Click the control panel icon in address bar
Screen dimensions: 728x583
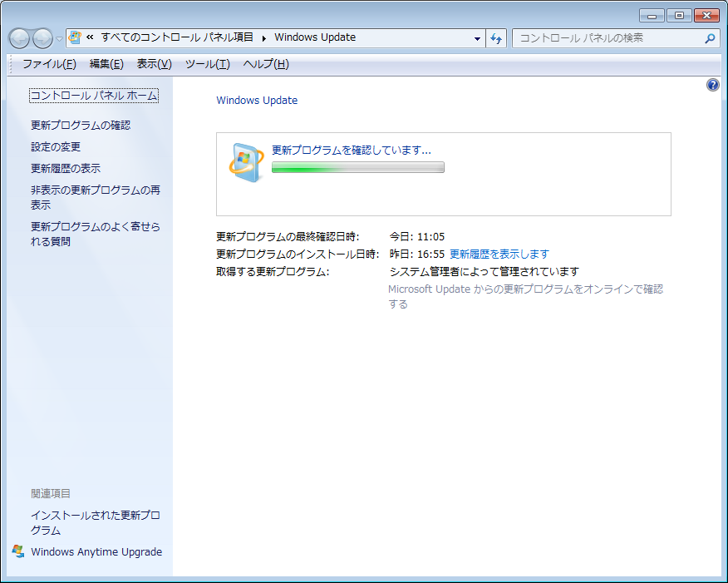76,37
